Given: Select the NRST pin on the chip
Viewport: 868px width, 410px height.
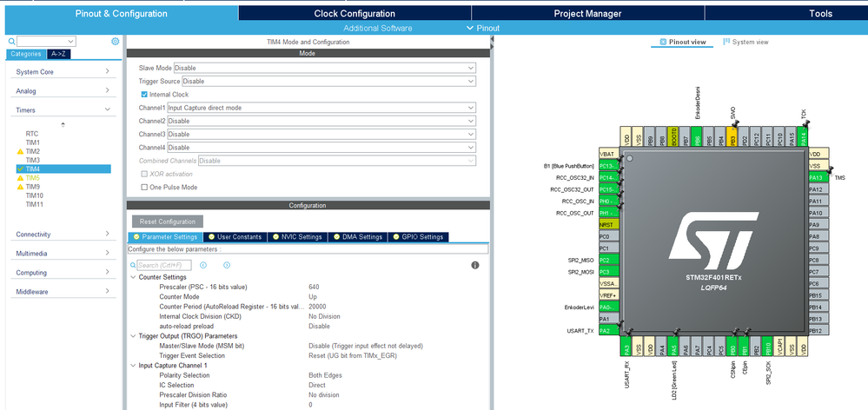Looking at the screenshot, I should tap(608, 225).
